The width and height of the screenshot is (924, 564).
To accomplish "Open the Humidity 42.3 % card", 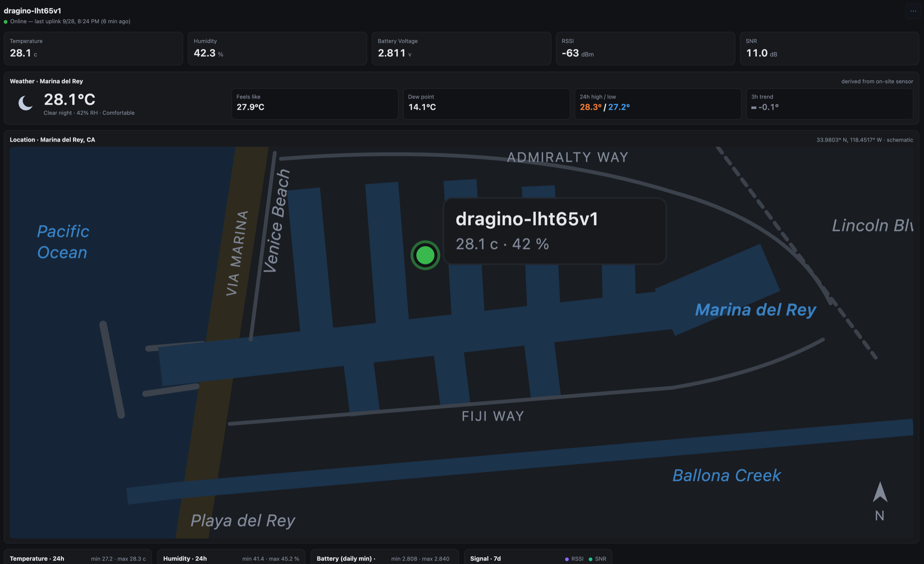I will (277, 49).
